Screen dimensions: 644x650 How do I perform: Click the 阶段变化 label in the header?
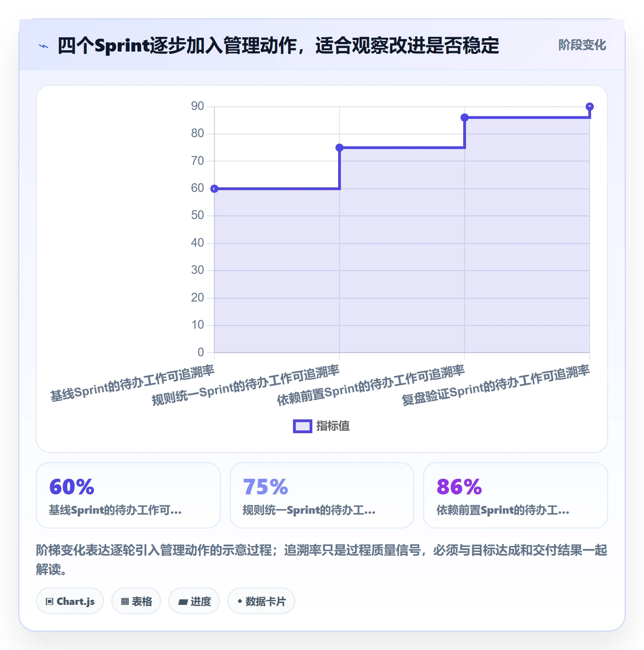[582, 45]
